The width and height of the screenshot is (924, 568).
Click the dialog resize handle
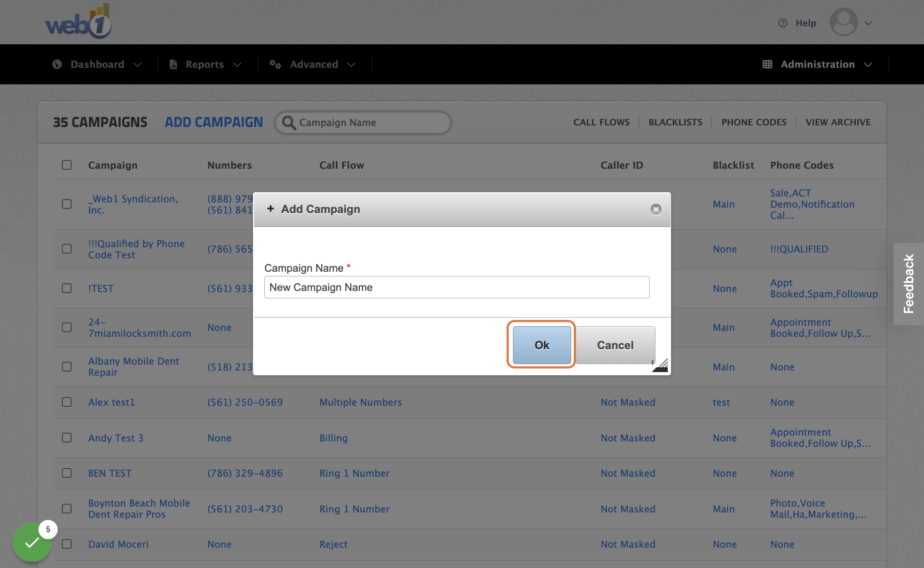click(660, 365)
